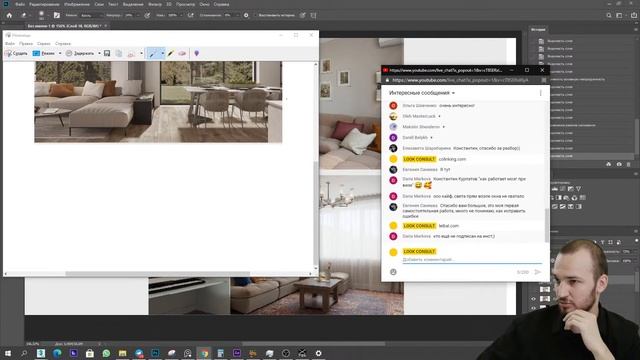
Task: Delete current state trash icon in History panel
Action: 629,164
